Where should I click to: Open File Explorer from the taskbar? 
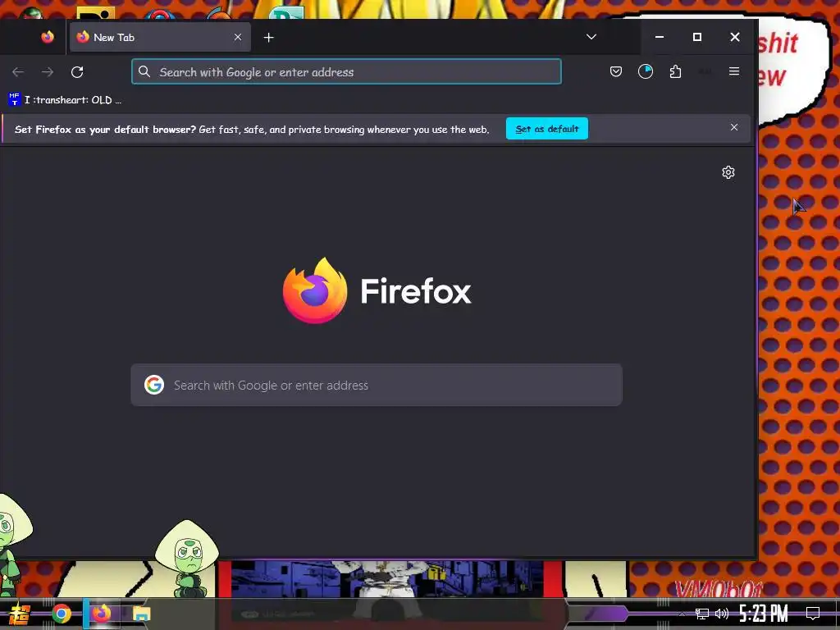click(x=142, y=614)
